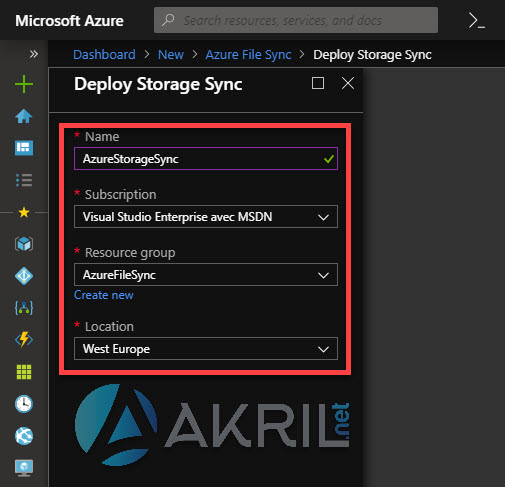
Task: Click the green Create a resource plus icon
Action: [x=24, y=84]
